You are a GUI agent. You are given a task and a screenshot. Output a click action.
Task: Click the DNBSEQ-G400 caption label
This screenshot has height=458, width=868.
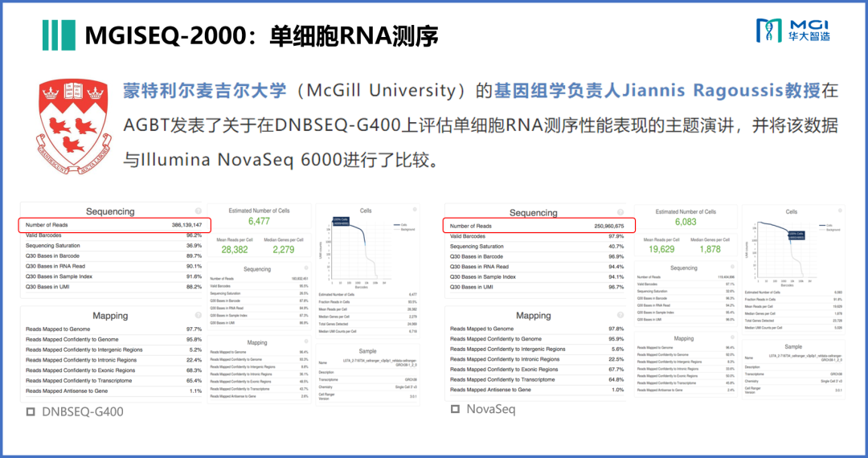[x=83, y=411]
